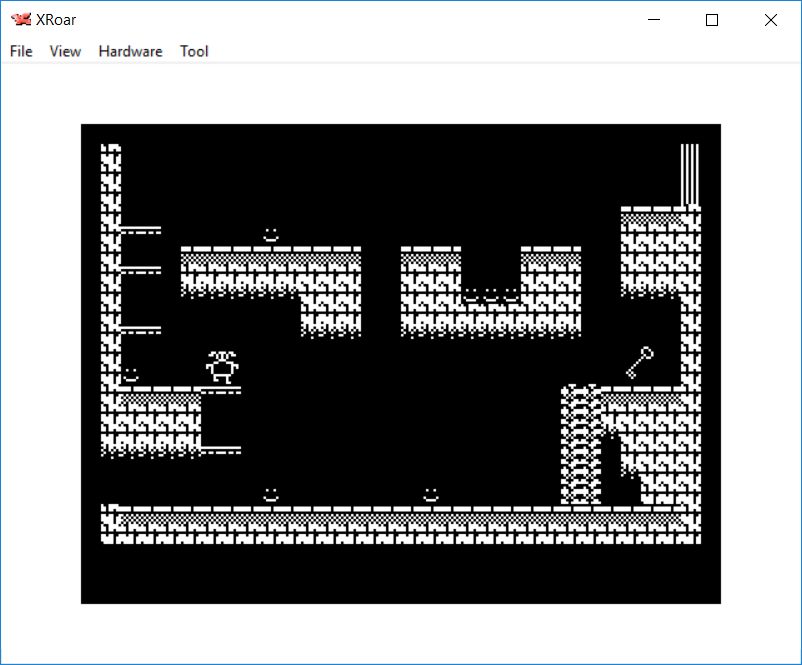Select the right smiley on the ground floor
Image resolution: width=802 pixels, height=665 pixels.
click(x=431, y=495)
